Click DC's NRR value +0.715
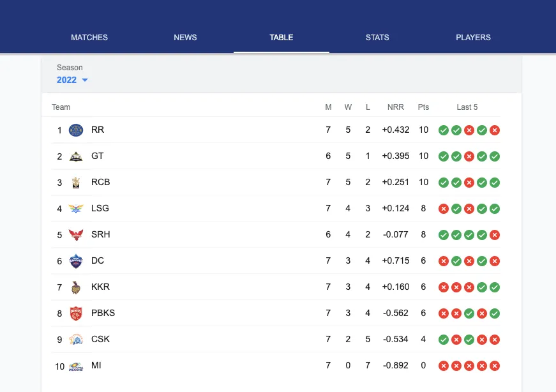The image size is (556, 392). 396,260
